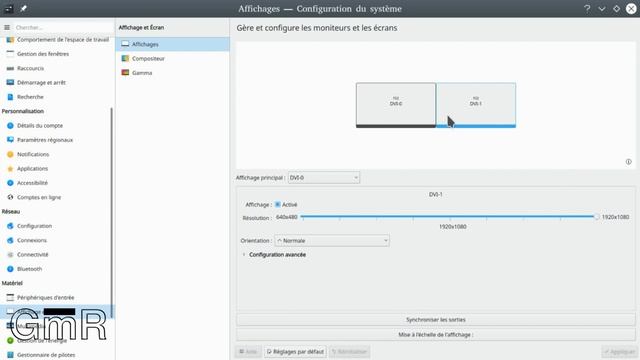Click the Affichages monitor icon
The width and height of the screenshot is (640, 360).
point(125,44)
